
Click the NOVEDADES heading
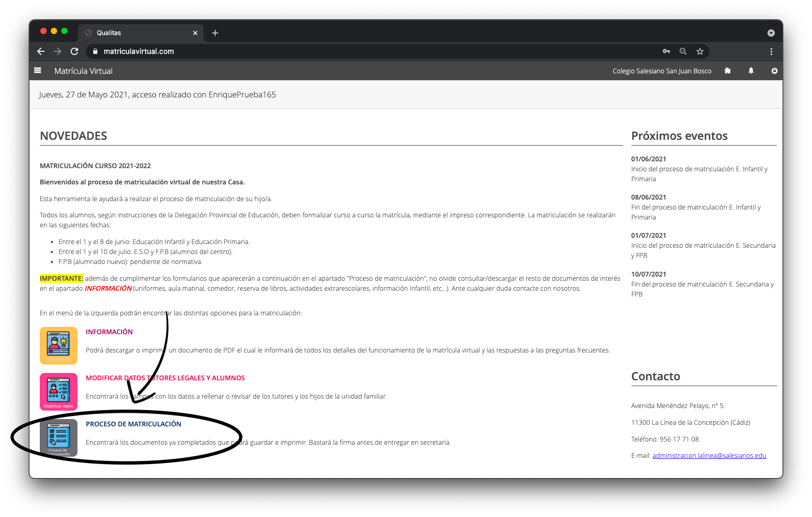tap(73, 136)
